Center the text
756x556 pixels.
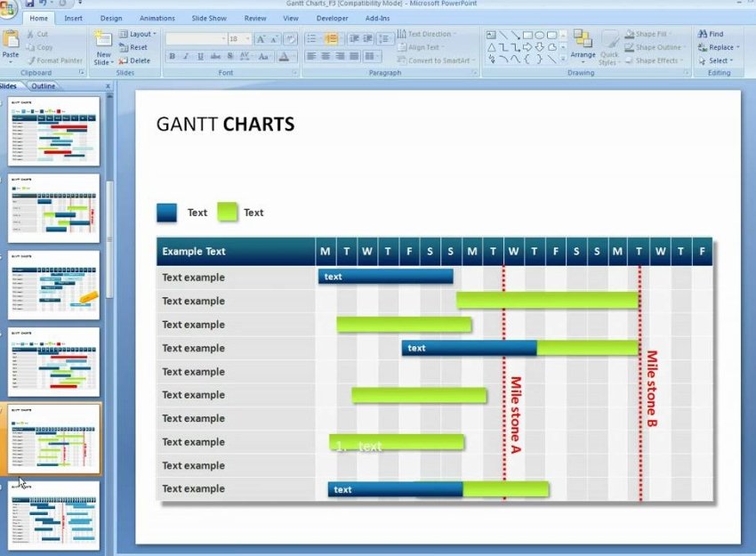tap(326, 56)
